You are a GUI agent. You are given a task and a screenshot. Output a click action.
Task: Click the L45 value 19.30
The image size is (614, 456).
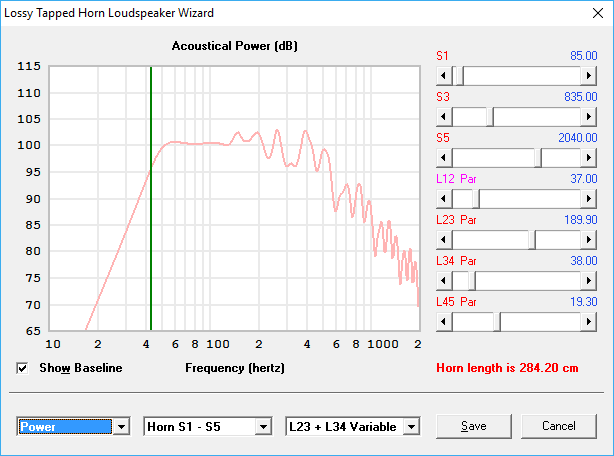click(x=583, y=302)
